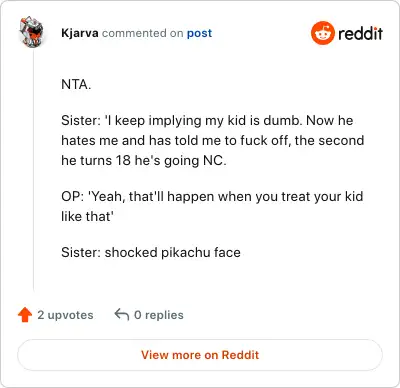Screen dimensions: 400x388
Task: Click the orange upvote arrow icon
Action: (25, 315)
